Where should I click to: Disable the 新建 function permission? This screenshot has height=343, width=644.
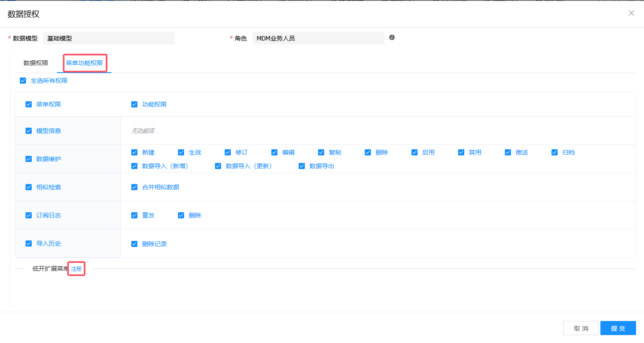click(x=134, y=152)
